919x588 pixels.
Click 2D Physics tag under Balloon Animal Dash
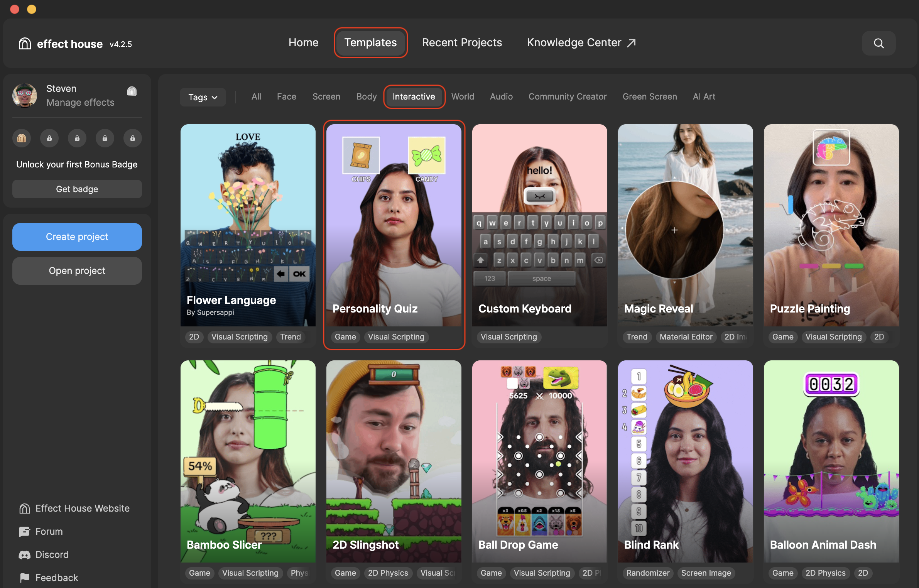825,573
